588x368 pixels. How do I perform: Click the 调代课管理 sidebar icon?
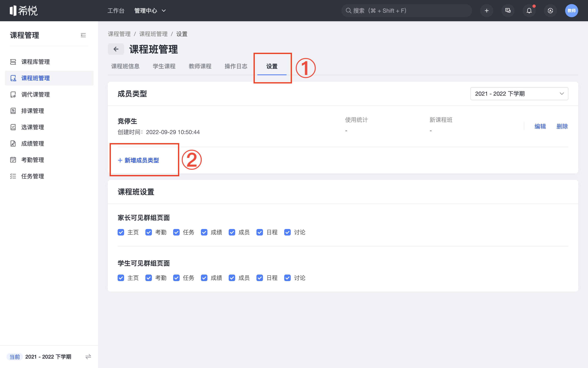click(x=13, y=94)
